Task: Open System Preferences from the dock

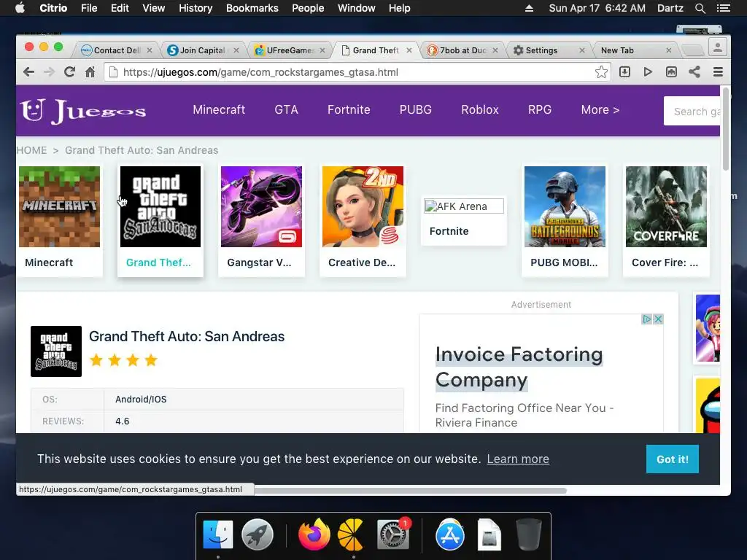Action: pyautogui.click(x=392, y=534)
